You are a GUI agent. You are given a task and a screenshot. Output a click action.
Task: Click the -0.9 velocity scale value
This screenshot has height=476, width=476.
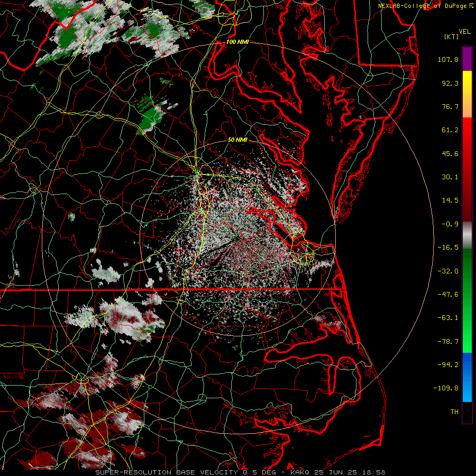tap(450, 224)
